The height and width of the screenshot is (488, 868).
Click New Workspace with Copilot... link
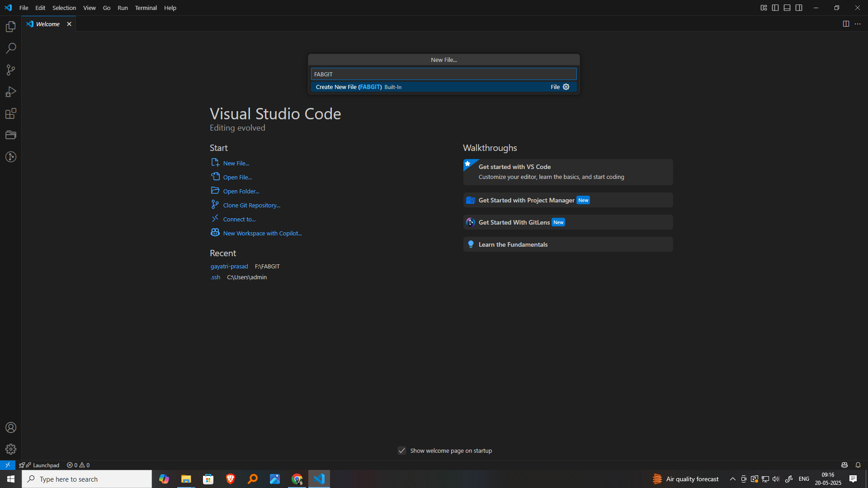[x=262, y=233]
